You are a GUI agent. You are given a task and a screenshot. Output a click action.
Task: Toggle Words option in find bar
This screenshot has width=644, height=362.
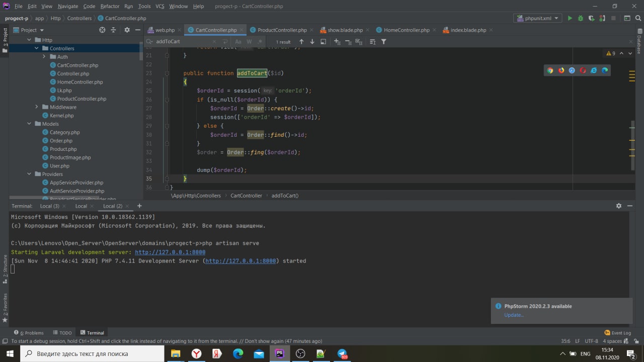(249, 42)
